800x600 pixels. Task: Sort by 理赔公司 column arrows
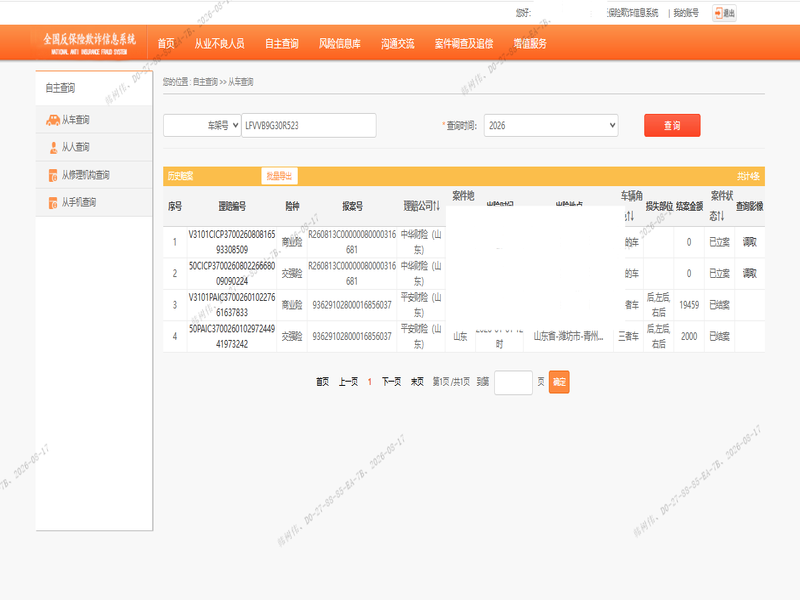coord(437,206)
